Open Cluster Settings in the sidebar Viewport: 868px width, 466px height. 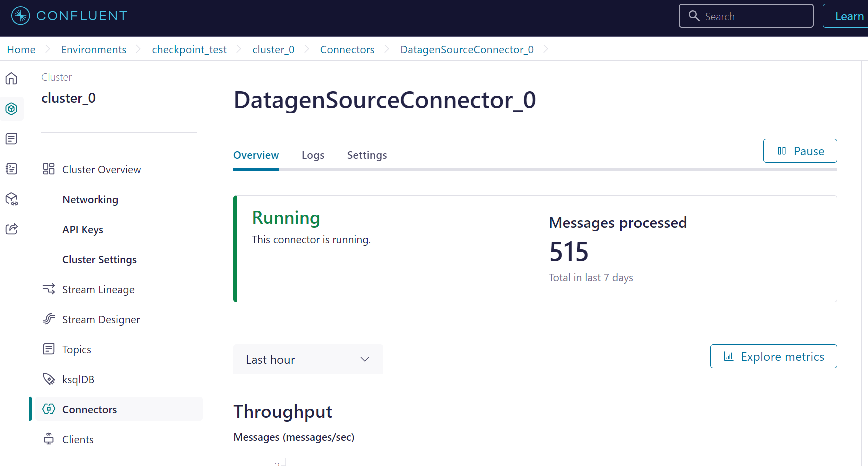click(100, 260)
